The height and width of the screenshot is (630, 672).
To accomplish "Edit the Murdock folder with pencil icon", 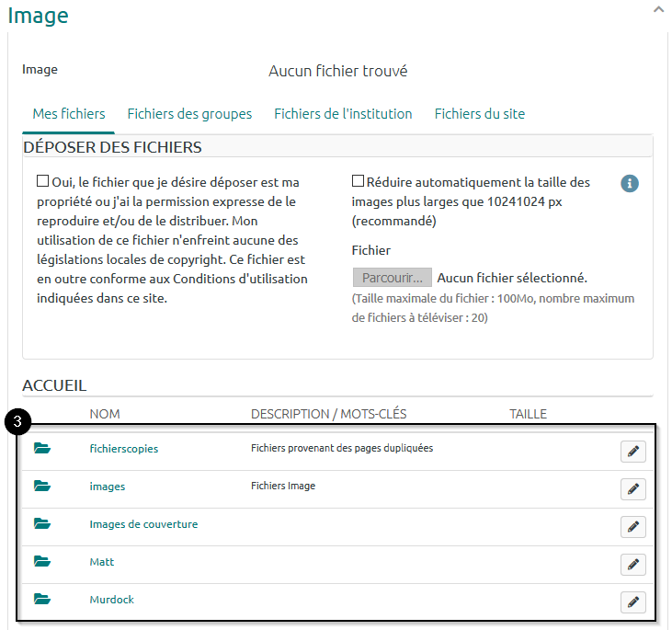I will [632, 602].
